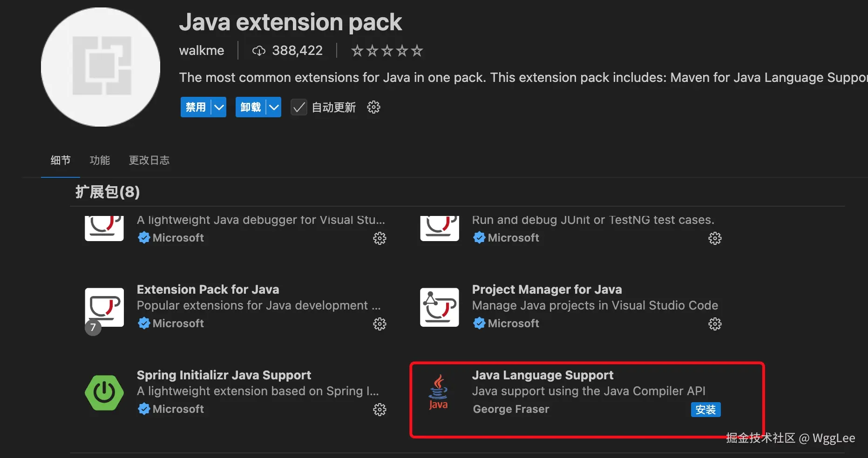Open settings gear for Spring Initializr Java Support
The height and width of the screenshot is (458, 868).
coord(380,410)
